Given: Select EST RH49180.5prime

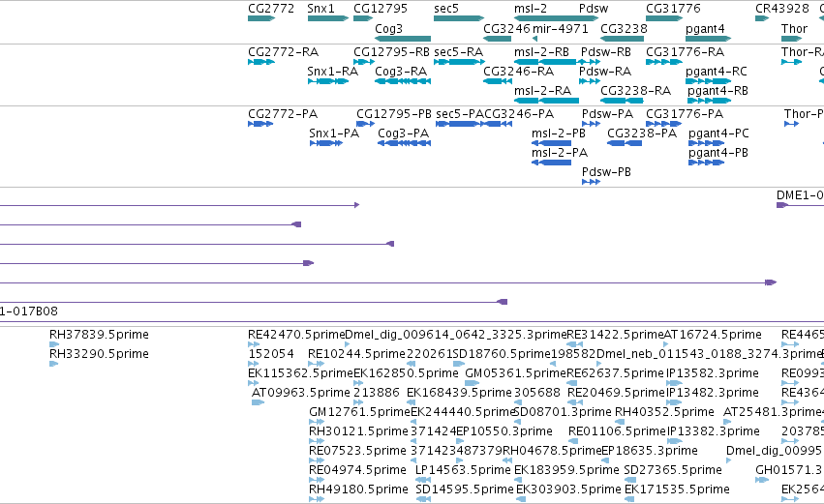Looking at the screenshot, I should 358,489.
